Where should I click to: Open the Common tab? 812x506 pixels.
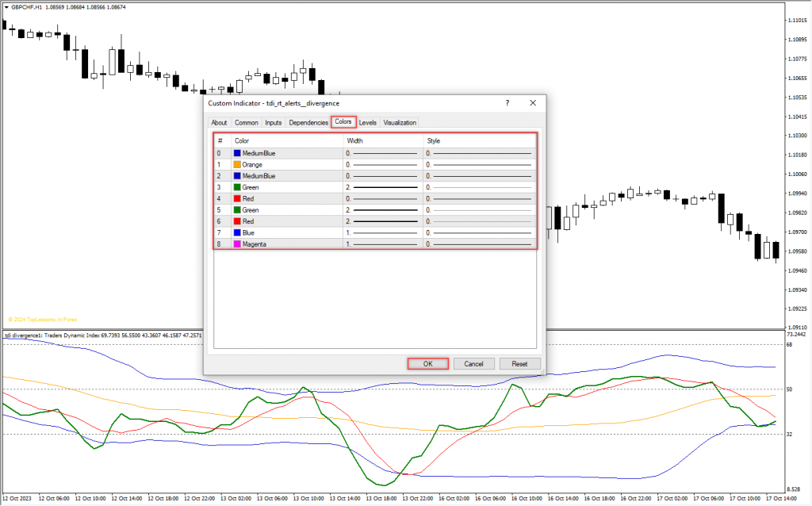pos(246,123)
